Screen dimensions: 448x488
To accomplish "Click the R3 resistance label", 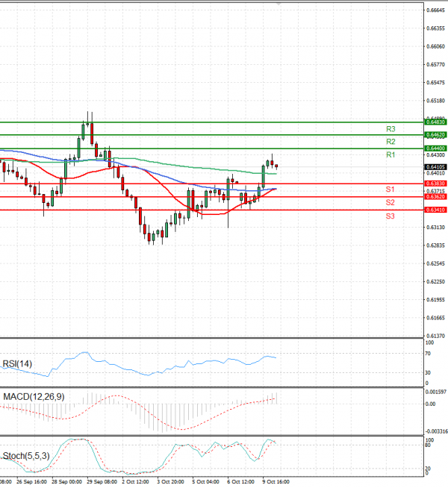I will pyautogui.click(x=391, y=129).
